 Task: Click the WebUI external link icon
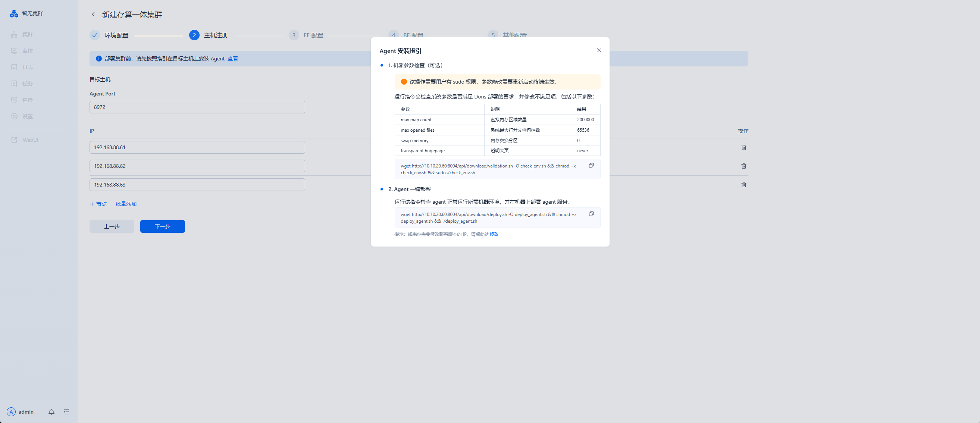[14, 140]
